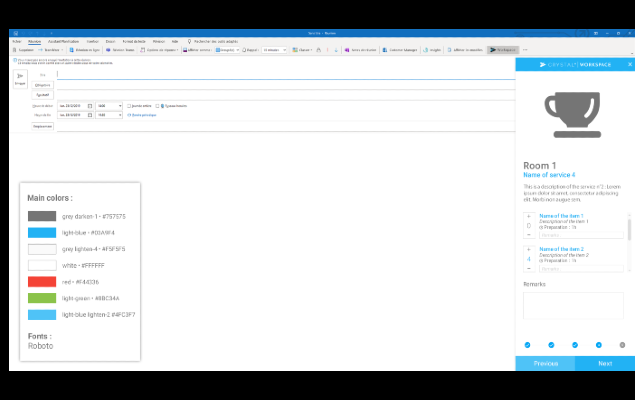This screenshot has height=400, width=635.
Task: Click the Transférer forward arrow icon
Action: click(40, 50)
